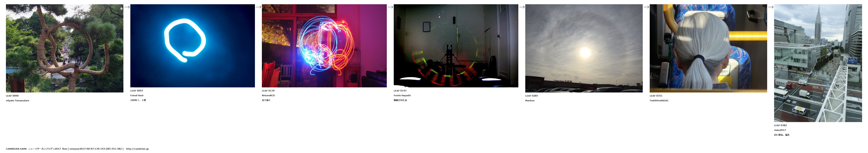The width and height of the screenshot is (868, 153).
Task: Click the LEAF 0285 label
Action: point(531,96)
